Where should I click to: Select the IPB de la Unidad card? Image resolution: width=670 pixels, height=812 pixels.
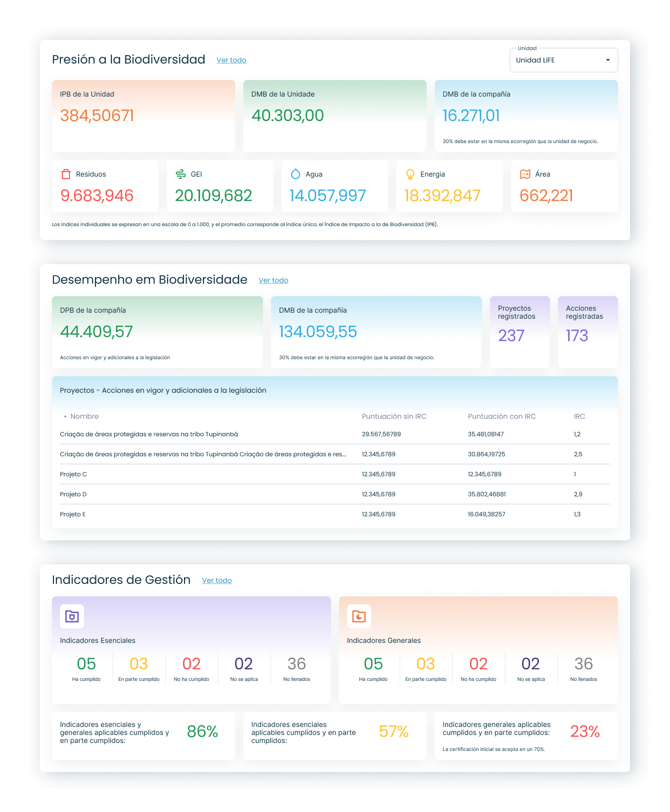[143, 116]
